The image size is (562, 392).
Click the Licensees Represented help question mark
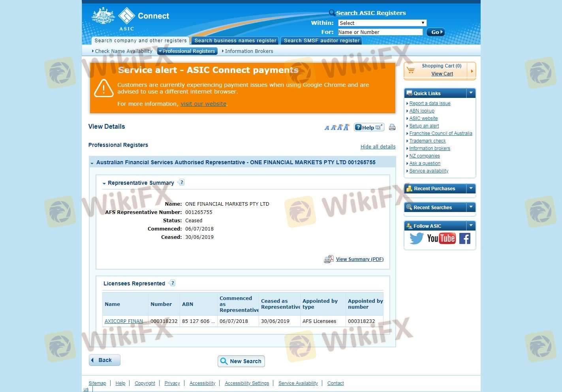coord(172,283)
